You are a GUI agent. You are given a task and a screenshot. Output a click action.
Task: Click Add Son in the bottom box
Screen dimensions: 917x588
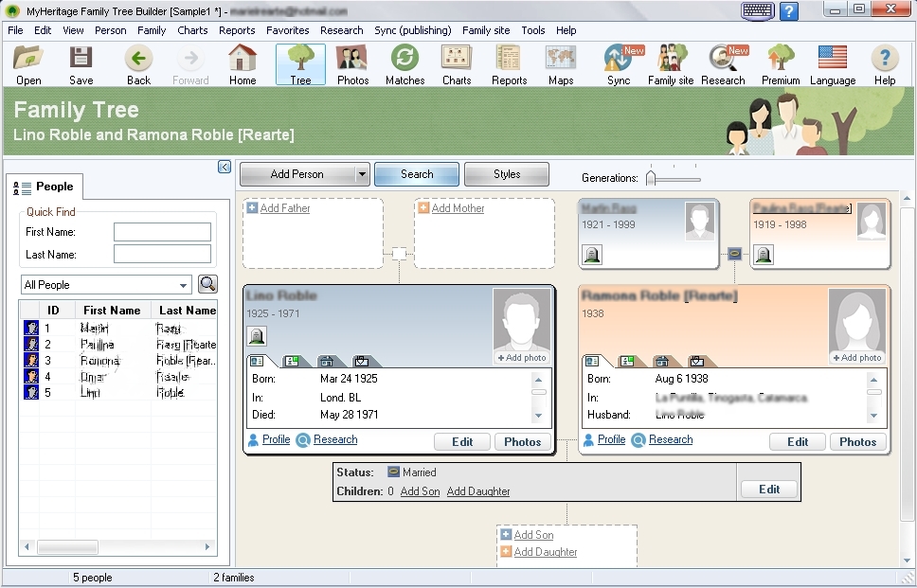533,535
